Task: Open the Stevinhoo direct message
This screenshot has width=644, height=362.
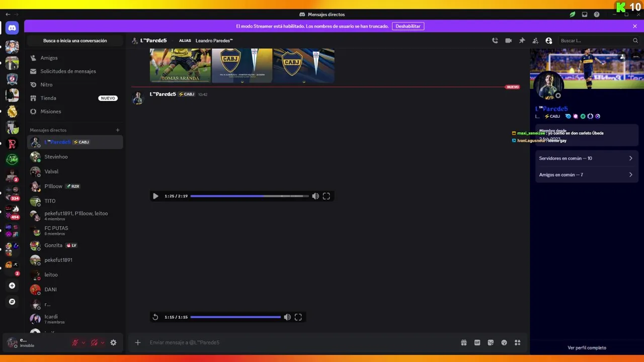Action: click(x=75, y=157)
